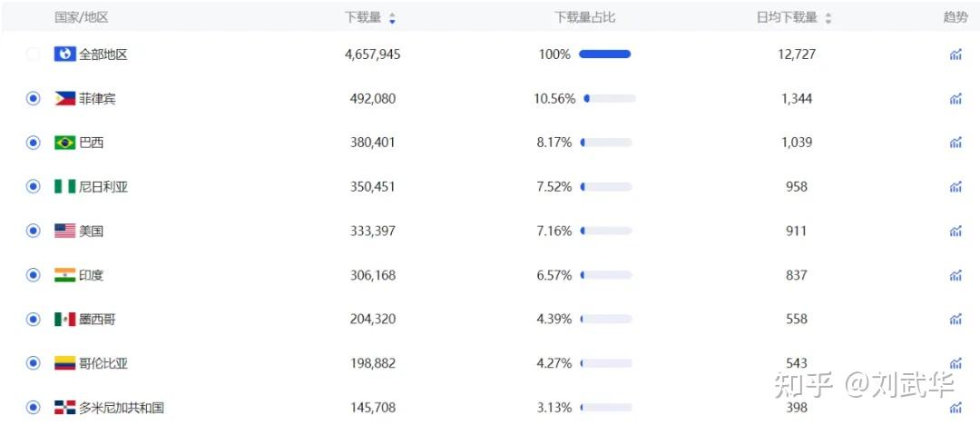
Task: Click the trend icon for 墨西哥
Action: [x=955, y=319]
